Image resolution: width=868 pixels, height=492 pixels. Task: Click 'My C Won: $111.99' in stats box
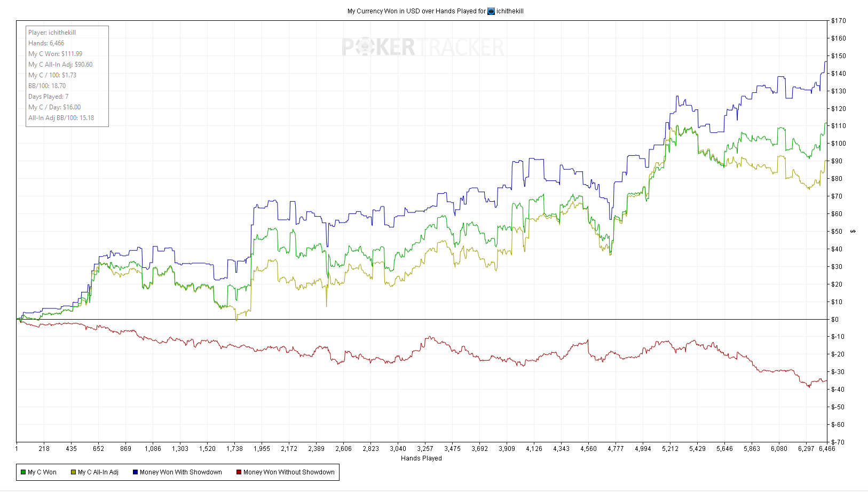[x=56, y=54]
